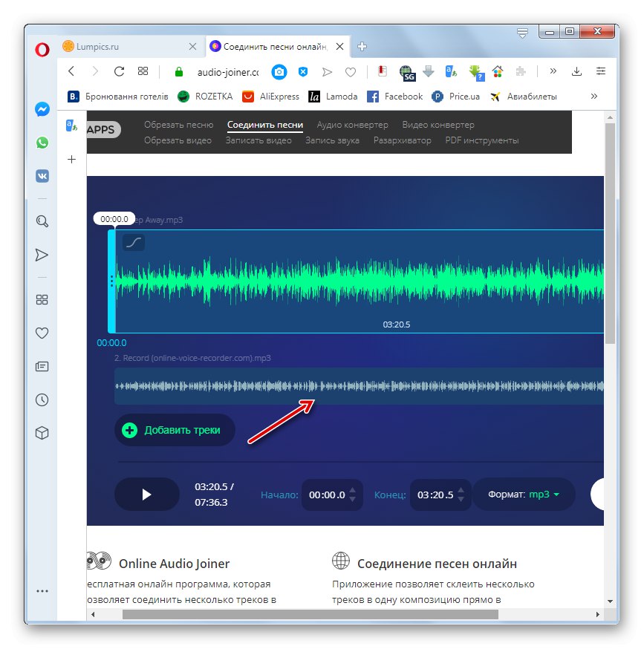Viewport: 644px width, 649px height.
Task: Toggle fade-in on the first track
Action: [x=134, y=242]
